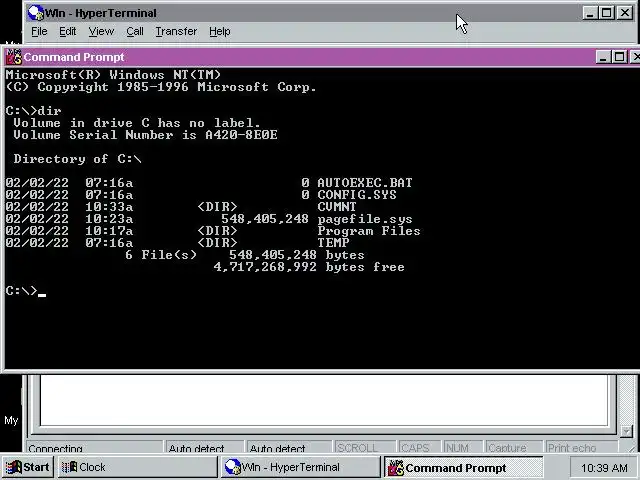This screenshot has width=640, height=480.
Task: Click the SCROLL status bar indicator
Action: tap(364, 448)
